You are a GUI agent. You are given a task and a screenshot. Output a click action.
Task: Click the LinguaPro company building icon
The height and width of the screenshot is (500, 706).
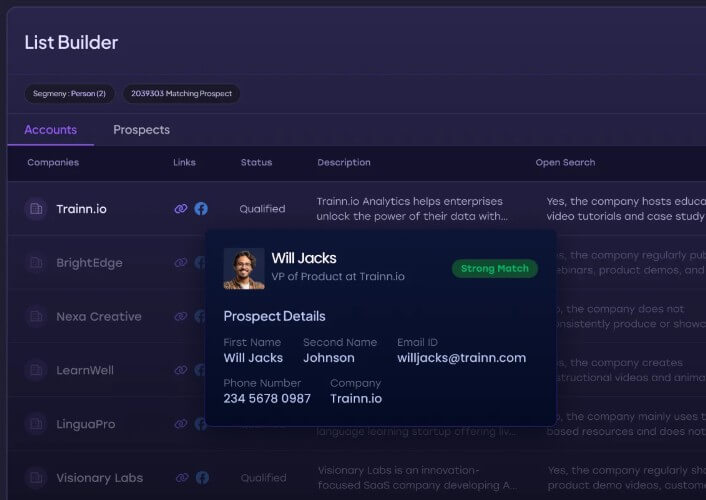pyautogui.click(x=36, y=424)
